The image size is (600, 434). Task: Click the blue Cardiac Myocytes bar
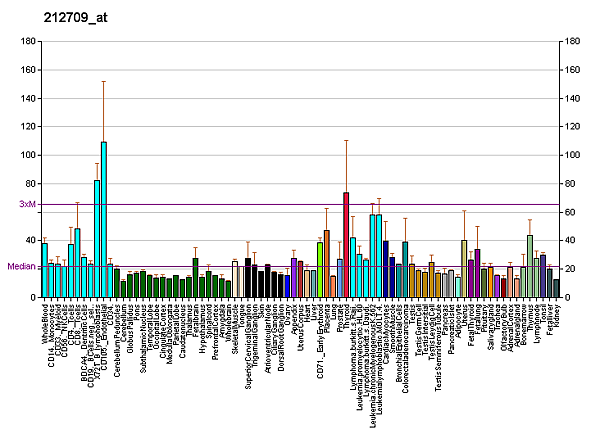point(385,269)
